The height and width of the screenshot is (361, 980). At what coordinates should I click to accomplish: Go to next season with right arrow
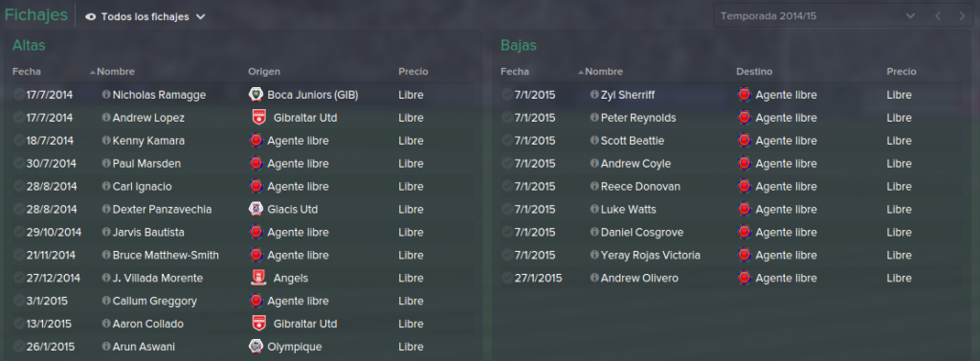(x=962, y=15)
